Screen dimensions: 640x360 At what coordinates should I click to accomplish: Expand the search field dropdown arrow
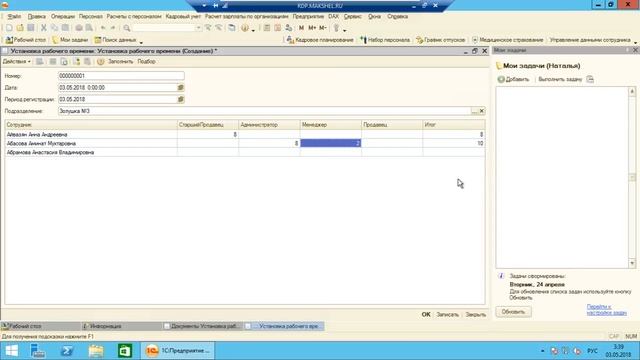(198, 28)
